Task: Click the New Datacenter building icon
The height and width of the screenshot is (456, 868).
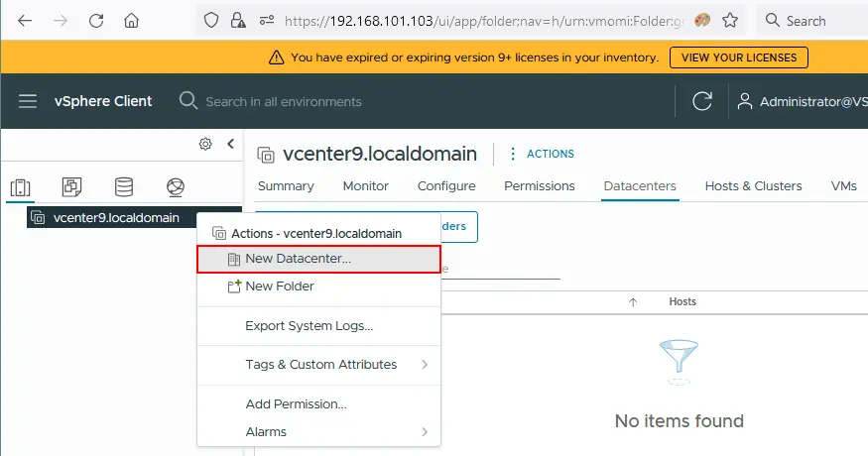Action: pyautogui.click(x=234, y=259)
